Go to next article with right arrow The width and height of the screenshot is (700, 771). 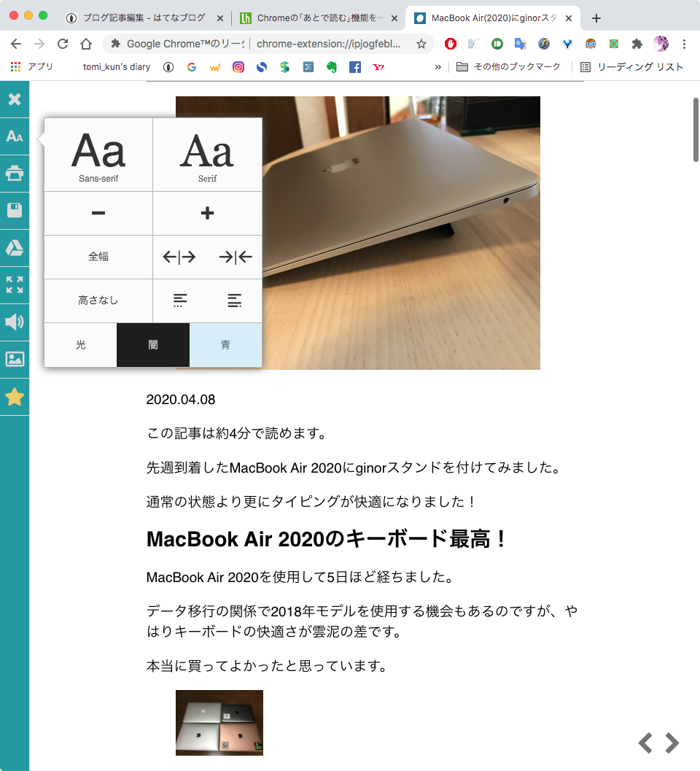(669, 743)
